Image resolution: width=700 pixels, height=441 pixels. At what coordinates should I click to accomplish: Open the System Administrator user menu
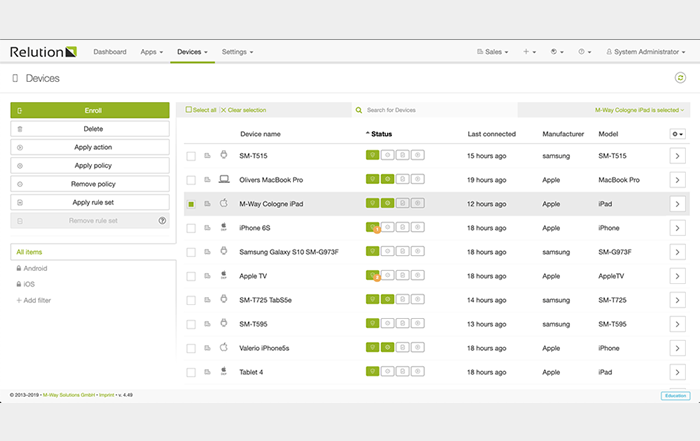pyautogui.click(x=646, y=52)
